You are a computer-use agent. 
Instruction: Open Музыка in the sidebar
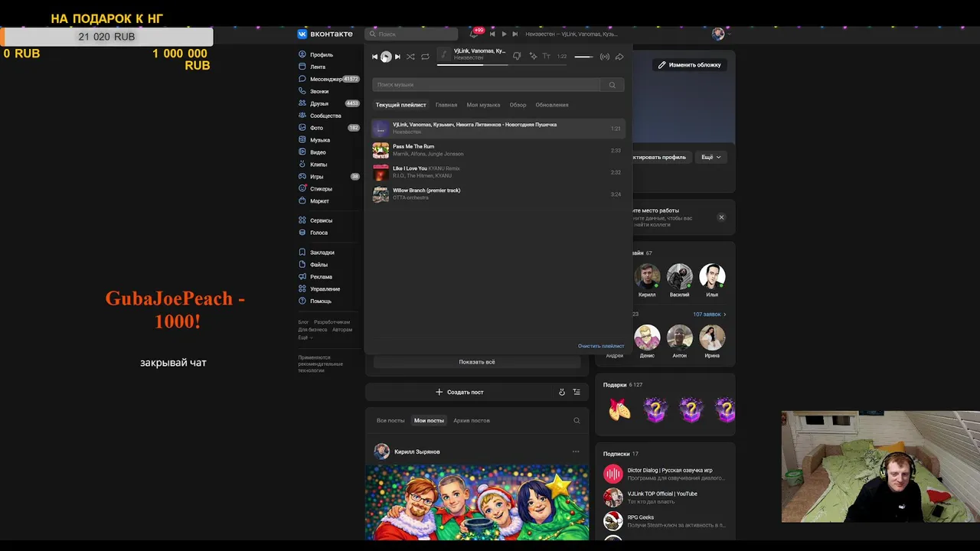tap(315, 141)
